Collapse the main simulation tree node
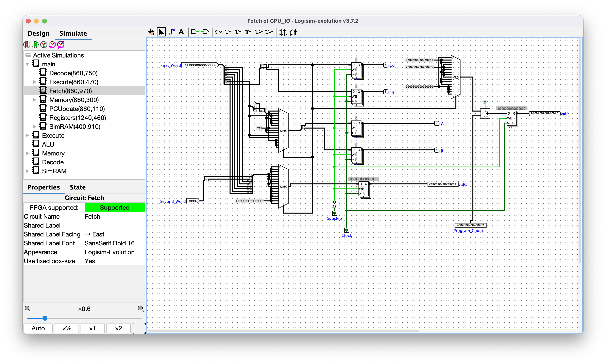Viewport: 606px width, 364px height. click(x=27, y=64)
